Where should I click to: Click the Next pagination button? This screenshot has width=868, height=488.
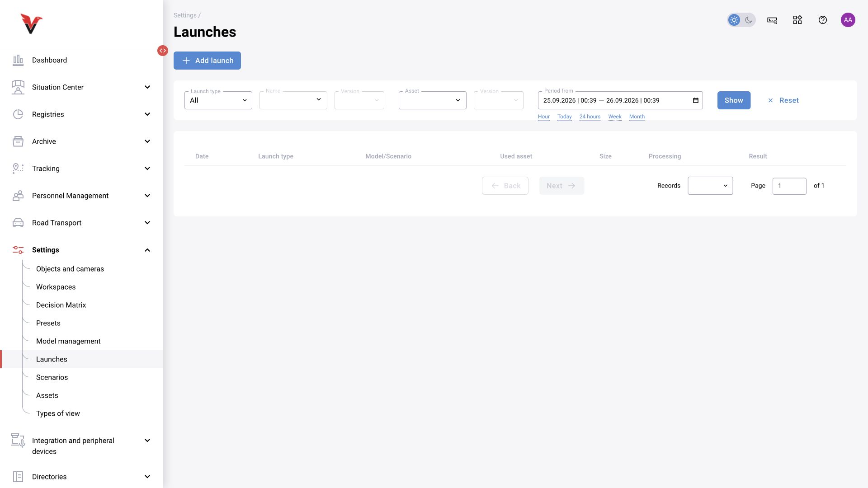click(561, 186)
